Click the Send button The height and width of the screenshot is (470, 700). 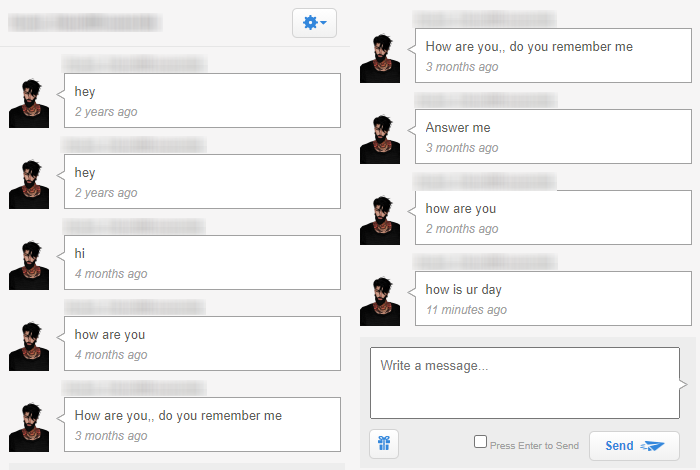(634, 445)
